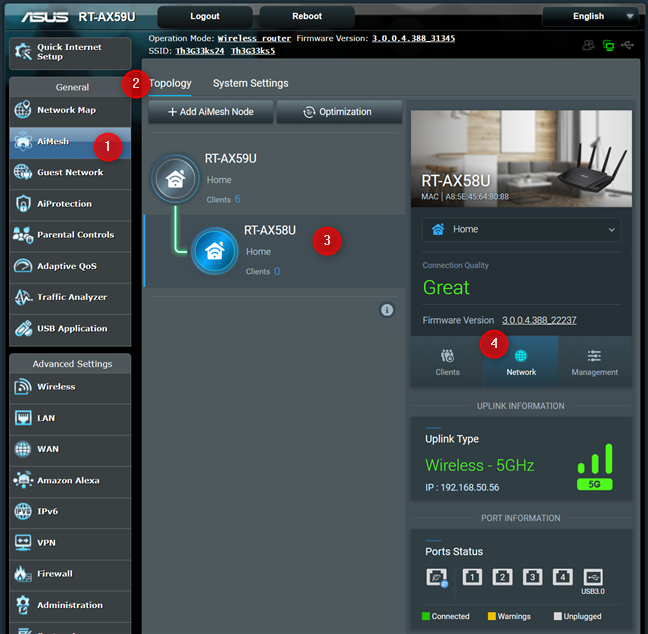Open the Clients tab for the node
Screen dimensions: 648x634
447,362
